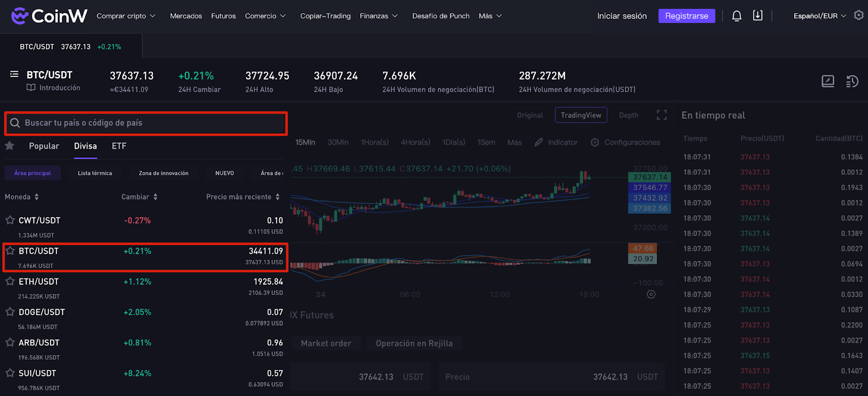The height and width of the screenshot is (396, 868).
Task: Focus the country search field
Action: (146, 123)
